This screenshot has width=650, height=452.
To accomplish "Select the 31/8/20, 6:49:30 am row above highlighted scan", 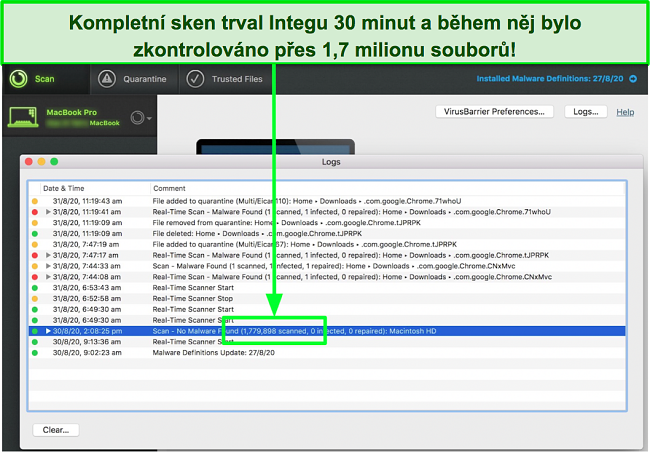I will tap(327, 320).
